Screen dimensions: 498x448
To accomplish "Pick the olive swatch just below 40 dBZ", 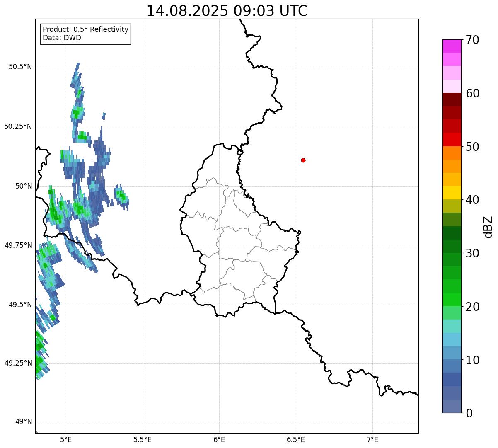I will point(452,206).
